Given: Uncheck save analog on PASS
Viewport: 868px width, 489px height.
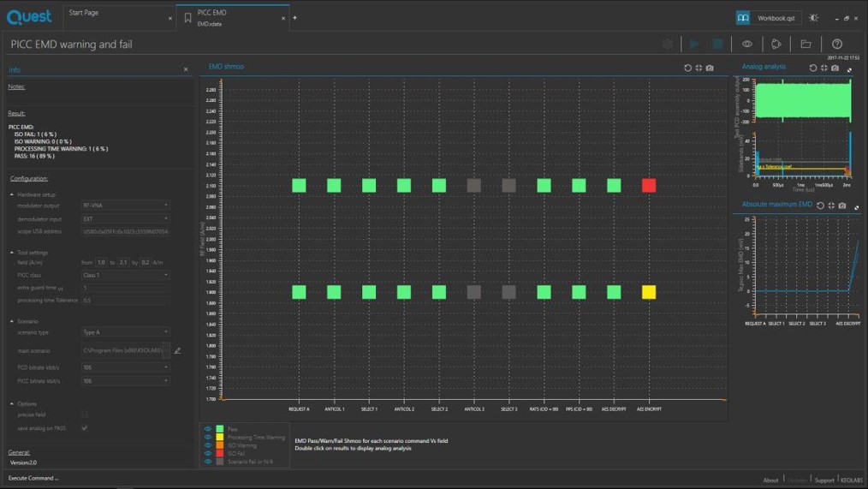Looking at the screenshot, I should point(85,427).
